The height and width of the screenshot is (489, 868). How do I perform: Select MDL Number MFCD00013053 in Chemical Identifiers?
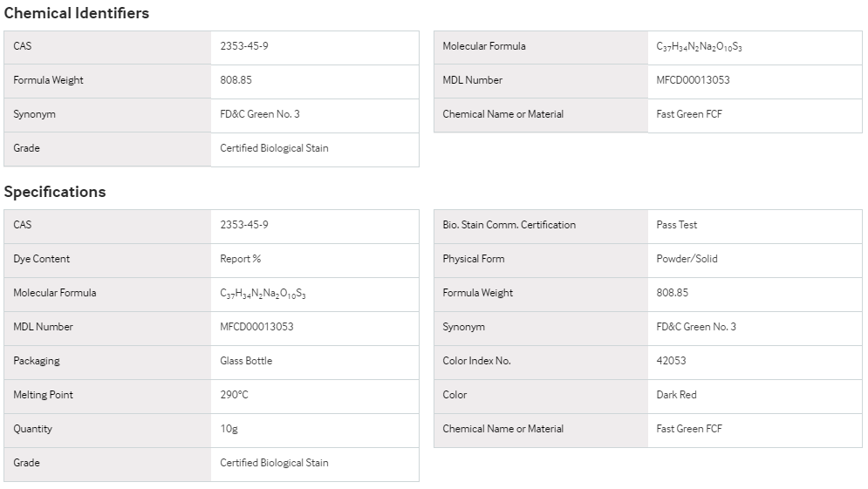point(693,79)
